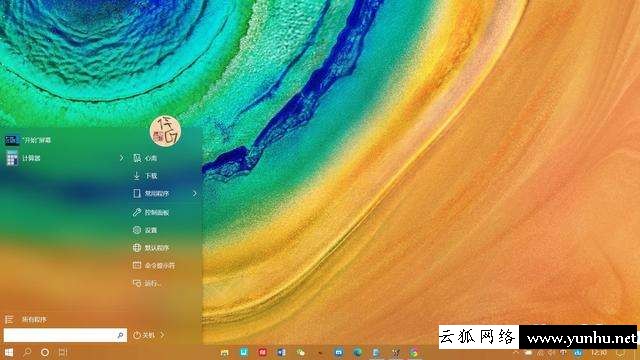Launch WeChat from the taskbar
This screenshot has width=640, height=360.
click(301, 352)
